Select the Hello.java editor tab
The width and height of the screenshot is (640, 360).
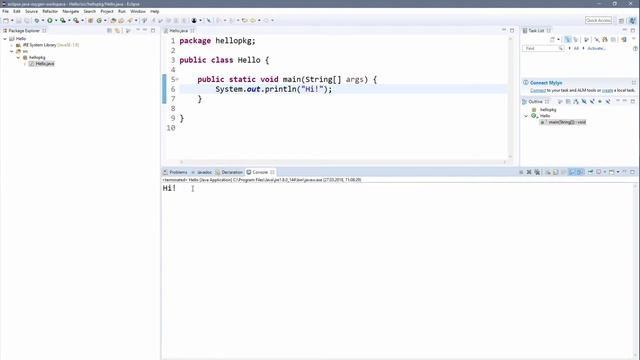point(179,31)
